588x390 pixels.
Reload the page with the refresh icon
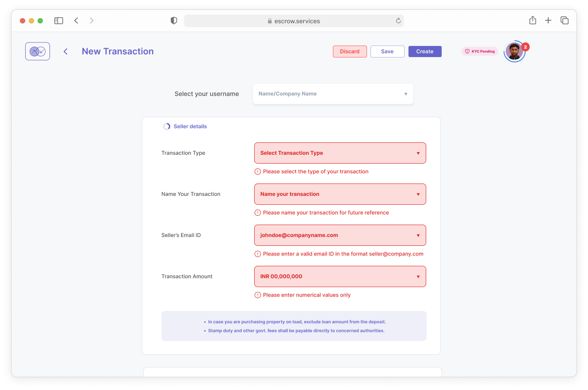click(398, 21)
